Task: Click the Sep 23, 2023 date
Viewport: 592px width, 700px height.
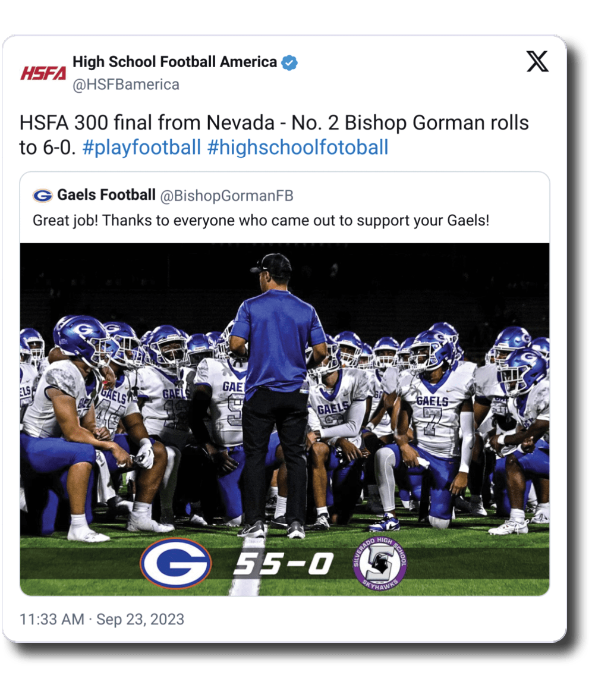Action: point(140,619)
